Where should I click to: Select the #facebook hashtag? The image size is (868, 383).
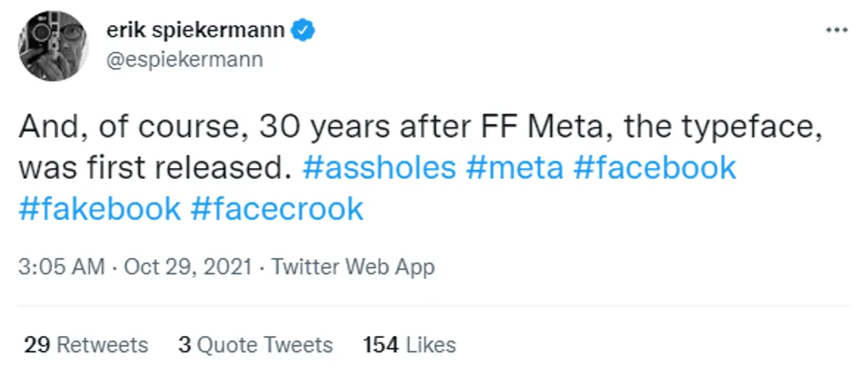point(654,168)
